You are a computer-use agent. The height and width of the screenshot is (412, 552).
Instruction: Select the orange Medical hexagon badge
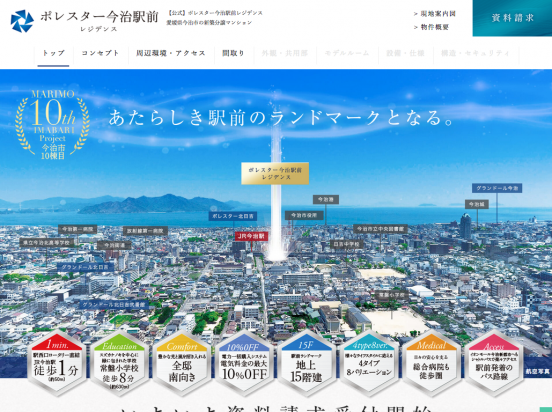(x=431, y=363)
